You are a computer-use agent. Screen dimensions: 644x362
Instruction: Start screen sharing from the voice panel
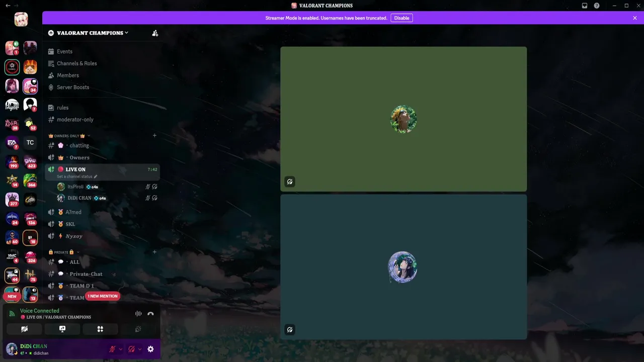pos(62,329)
